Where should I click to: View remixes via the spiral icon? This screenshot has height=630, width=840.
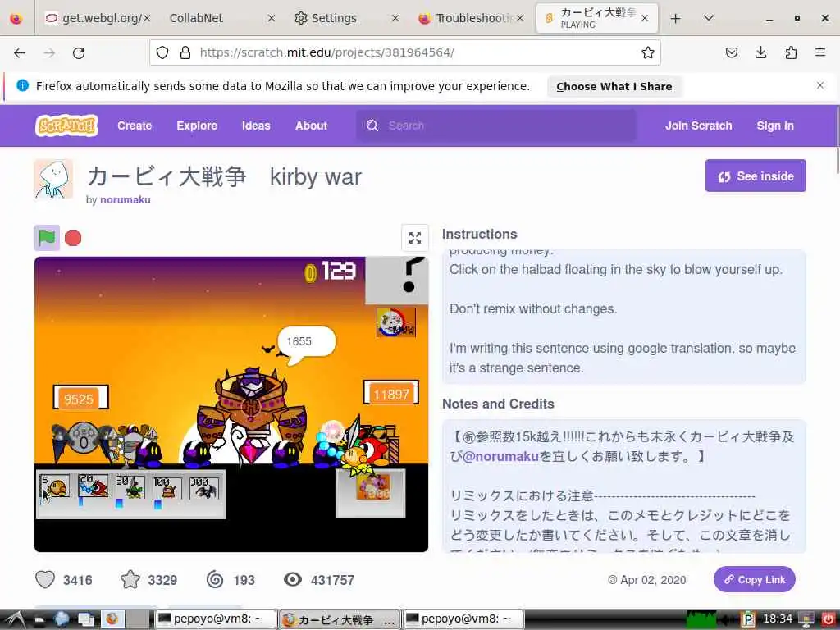[215, 580]
